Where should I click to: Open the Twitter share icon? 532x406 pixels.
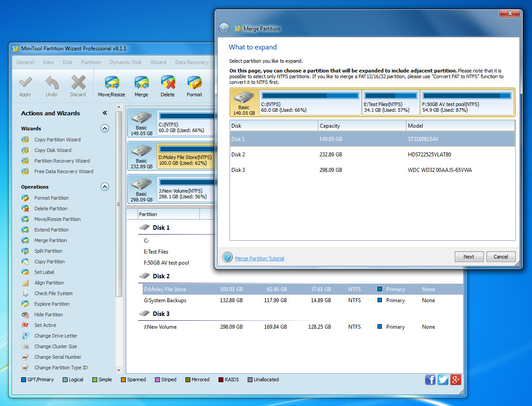(443, 379)
